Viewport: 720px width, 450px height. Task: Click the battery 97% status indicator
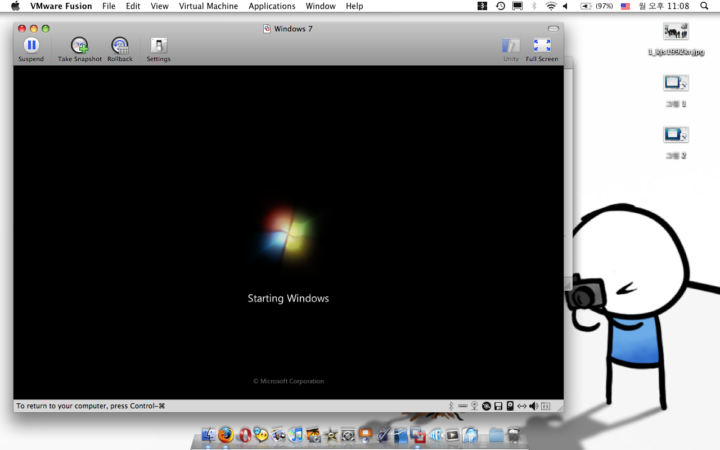click(596, 6)
